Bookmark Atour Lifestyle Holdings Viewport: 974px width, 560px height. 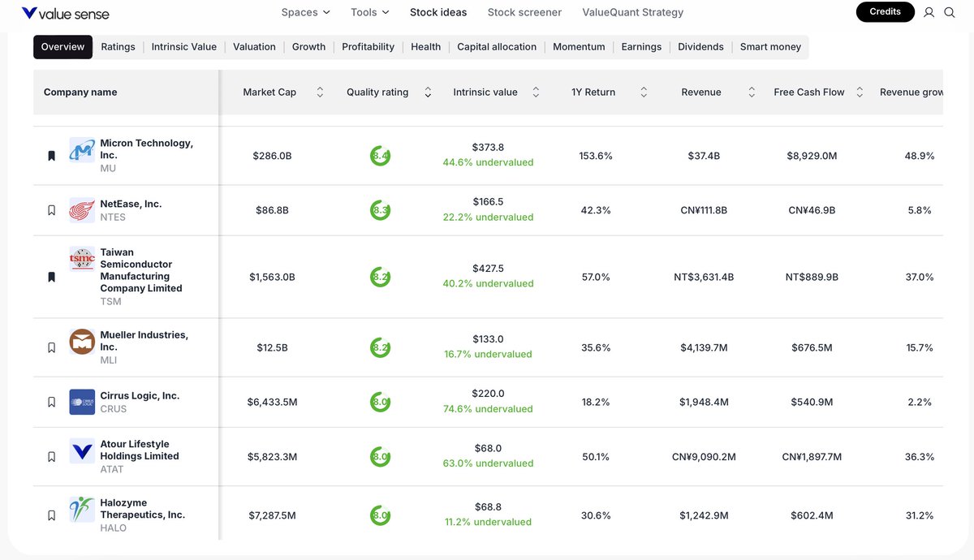(51, 457)
